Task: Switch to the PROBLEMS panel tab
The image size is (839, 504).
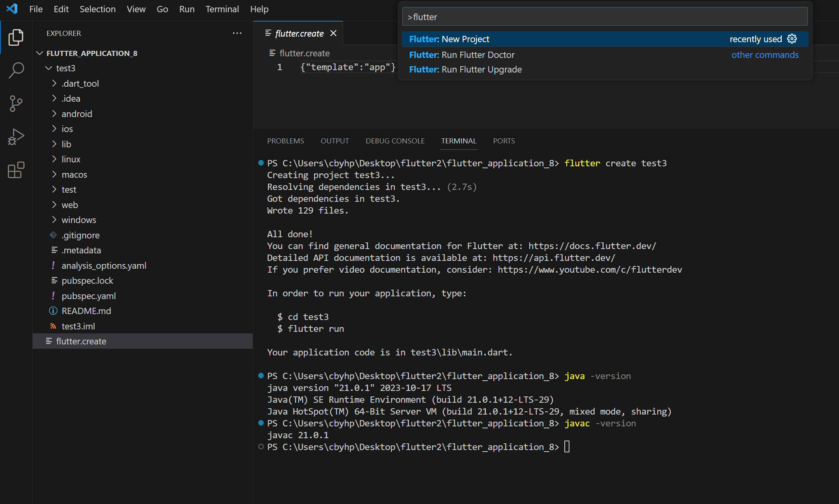Action: [286, 141]
